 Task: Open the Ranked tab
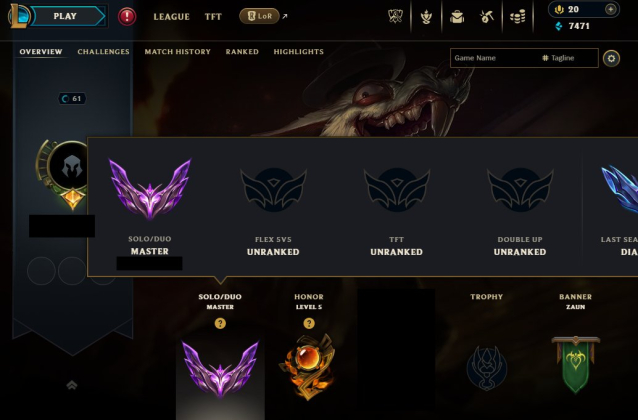click(x=242, y=52)
